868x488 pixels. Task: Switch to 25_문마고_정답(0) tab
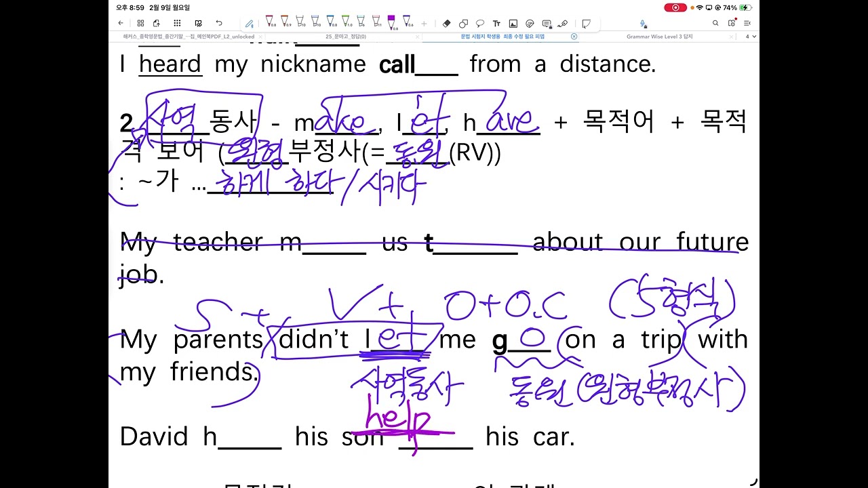[346, 37]
